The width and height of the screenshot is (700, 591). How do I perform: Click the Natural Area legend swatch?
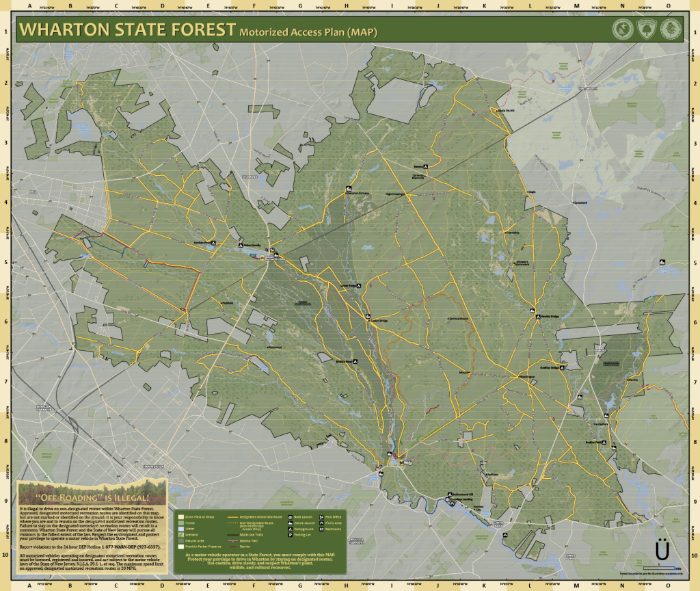click(x=180, y=540)
